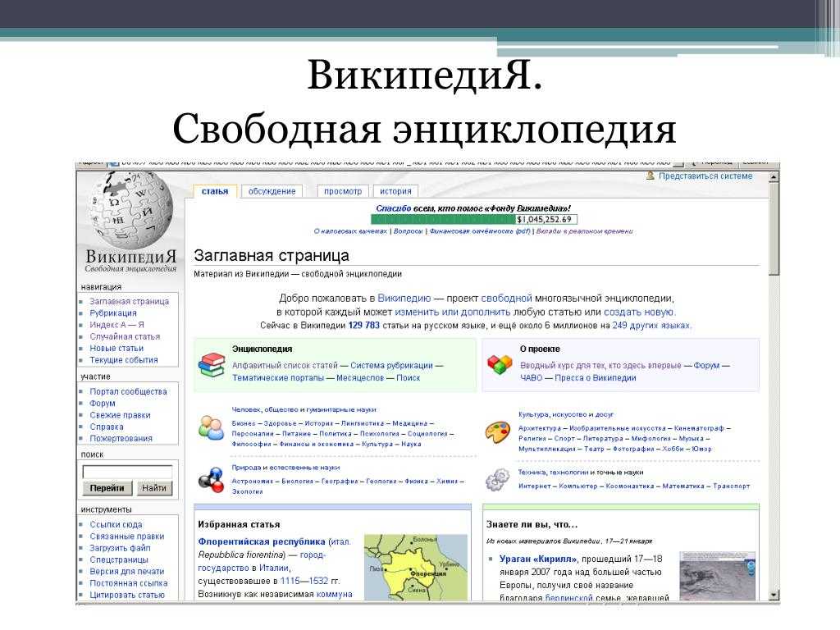Open 'Техника, технологии и точные науки' link
This screenshot has width=840, height=630.
[581, 472]
